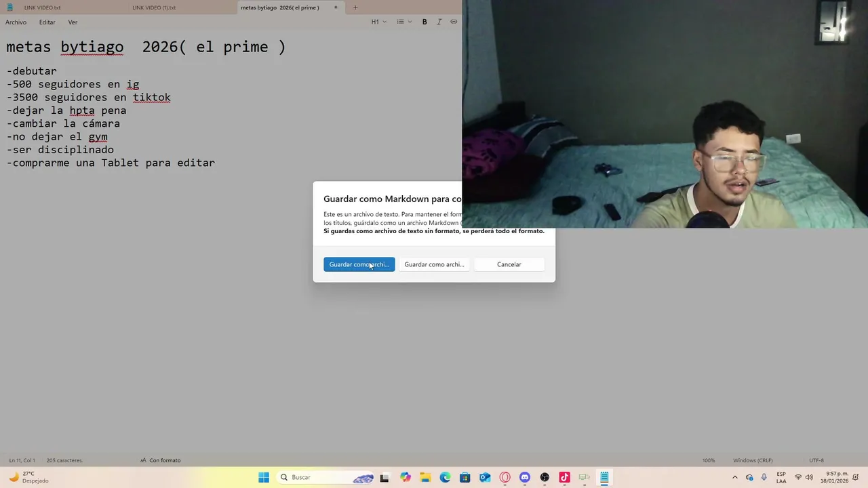Open the Ver menu
The height and width of the screenshot is (488, 868).
pos(73,22)
